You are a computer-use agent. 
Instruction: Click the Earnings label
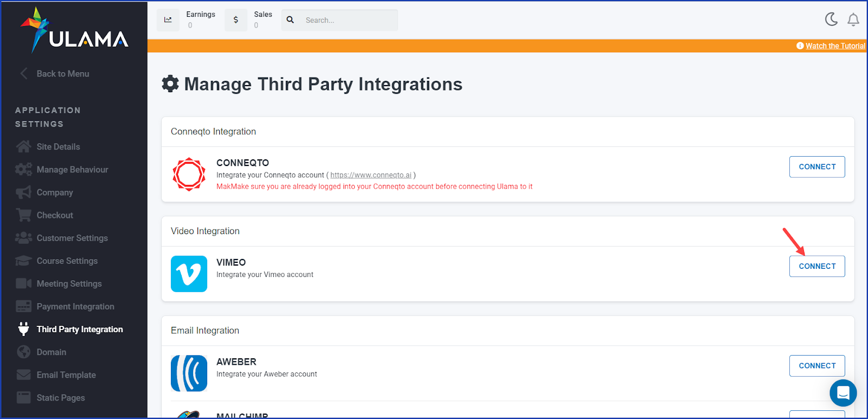(201, 14)
